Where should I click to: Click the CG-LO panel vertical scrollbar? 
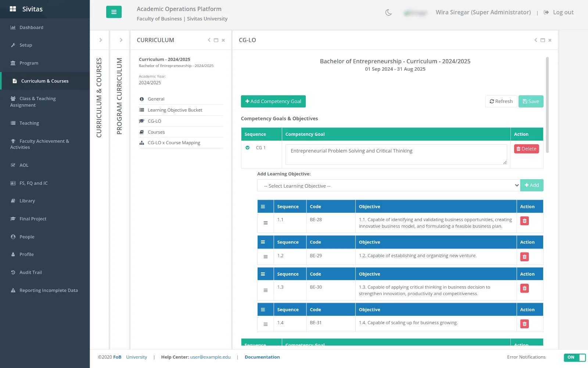(x=547, y=105)
